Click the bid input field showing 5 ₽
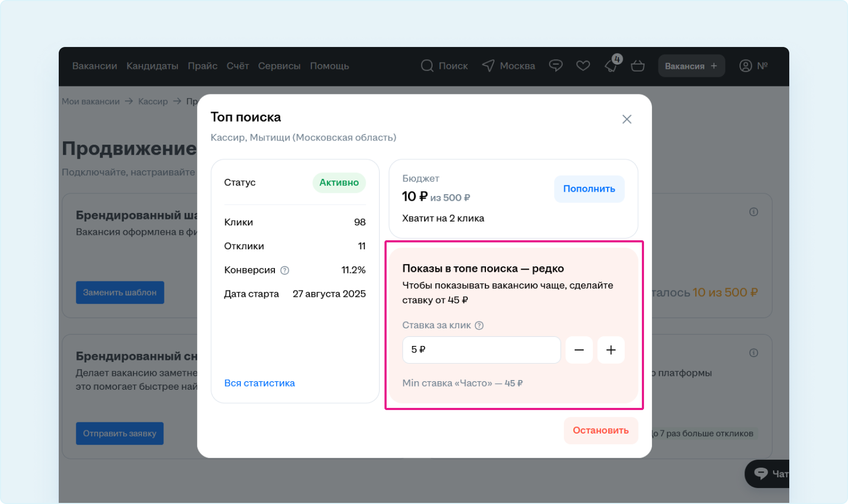Viewport: 848px width, 504px height. (x=481, y=350)
